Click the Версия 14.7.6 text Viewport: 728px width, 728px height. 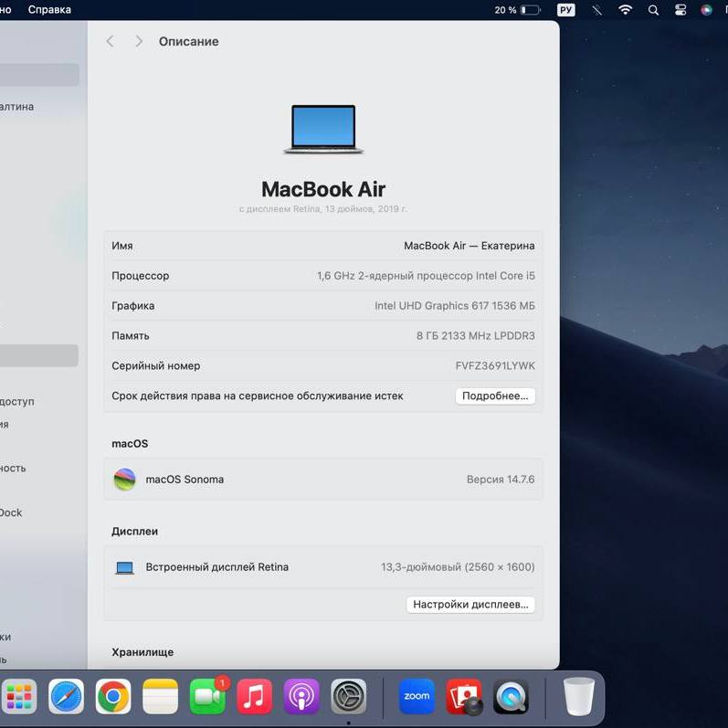501,480
